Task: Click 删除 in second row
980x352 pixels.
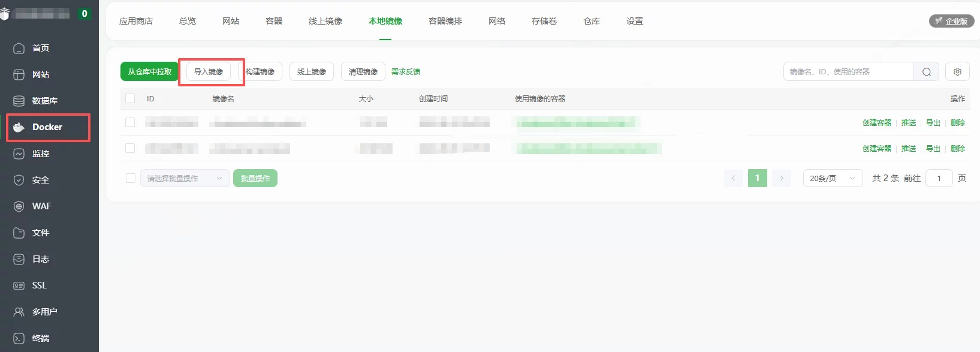Action: point(958,148)
